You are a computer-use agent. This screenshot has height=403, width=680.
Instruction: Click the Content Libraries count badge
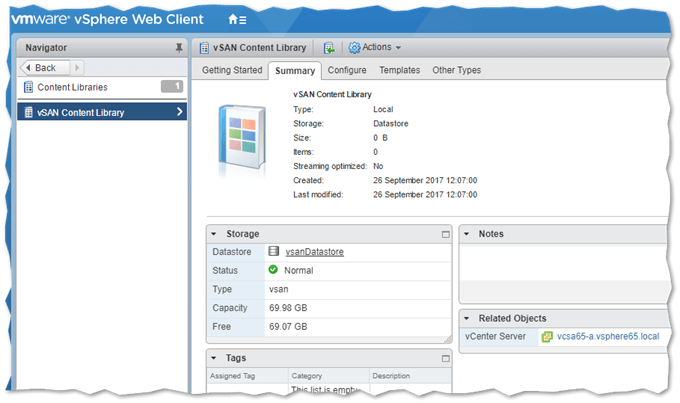click(172, 87)
